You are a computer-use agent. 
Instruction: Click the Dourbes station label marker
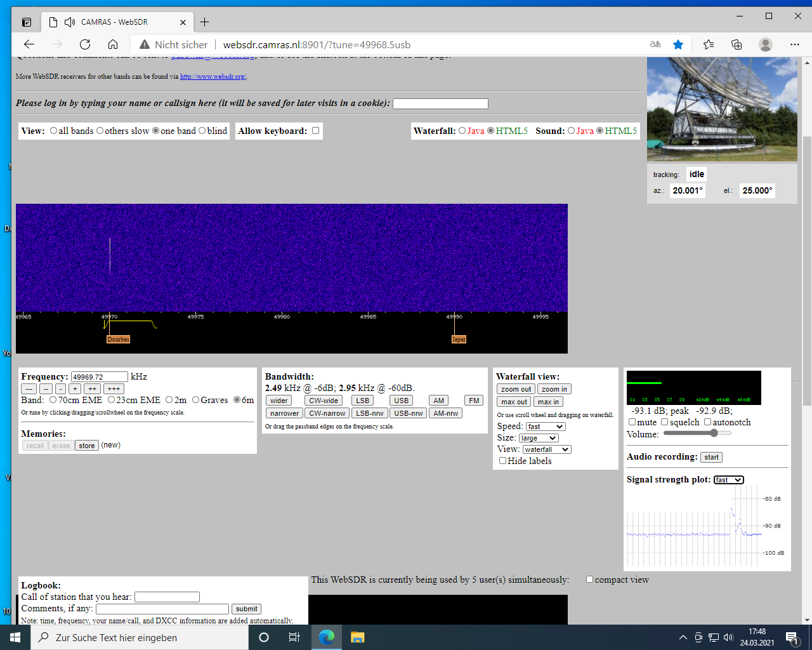tap(118, 340)
